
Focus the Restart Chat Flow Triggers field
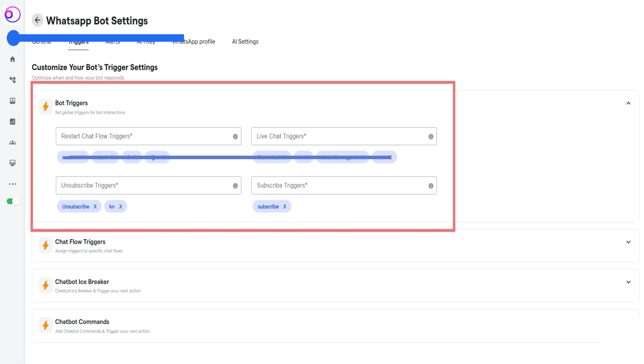point(148,136)
